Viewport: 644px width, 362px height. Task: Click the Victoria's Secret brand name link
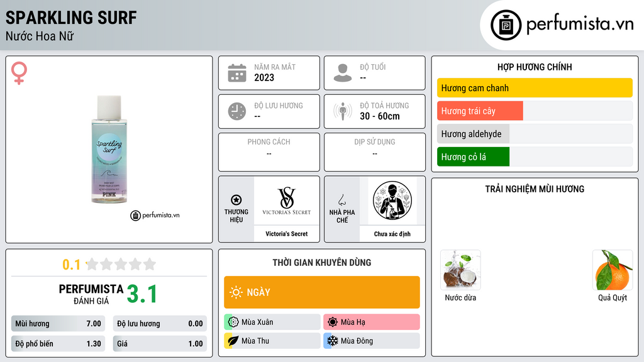point(287,234)
